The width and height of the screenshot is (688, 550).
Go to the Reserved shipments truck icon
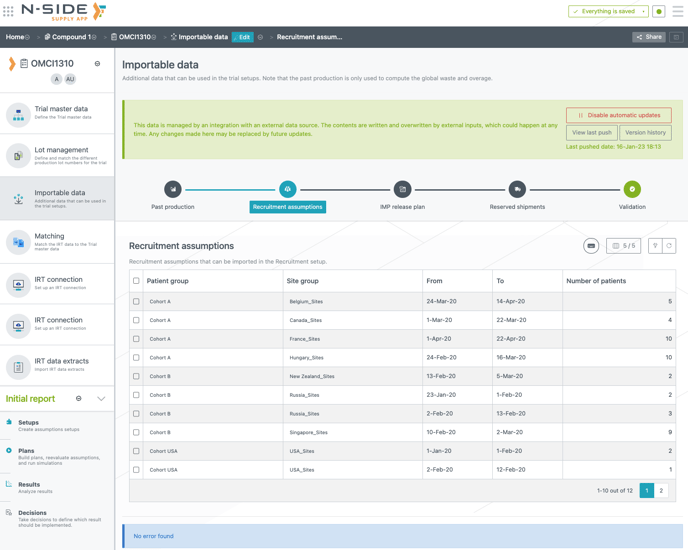coord(517,189)
